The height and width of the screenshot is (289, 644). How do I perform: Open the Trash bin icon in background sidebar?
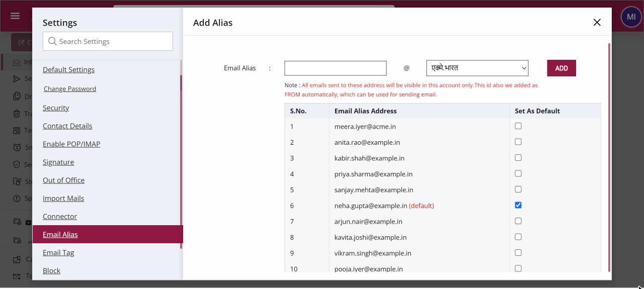click(x=17, y=114)
